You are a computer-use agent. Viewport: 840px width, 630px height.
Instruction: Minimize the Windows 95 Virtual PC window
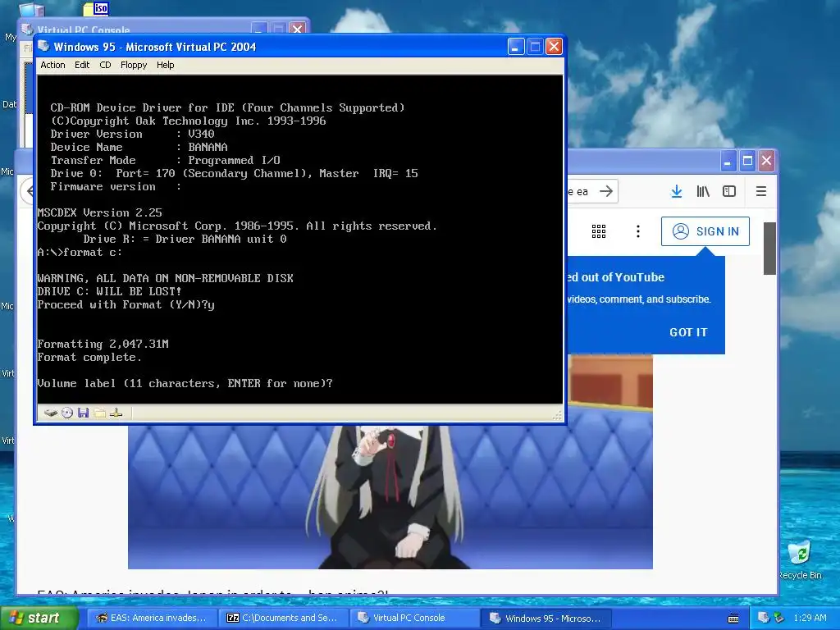coord(515,47)
